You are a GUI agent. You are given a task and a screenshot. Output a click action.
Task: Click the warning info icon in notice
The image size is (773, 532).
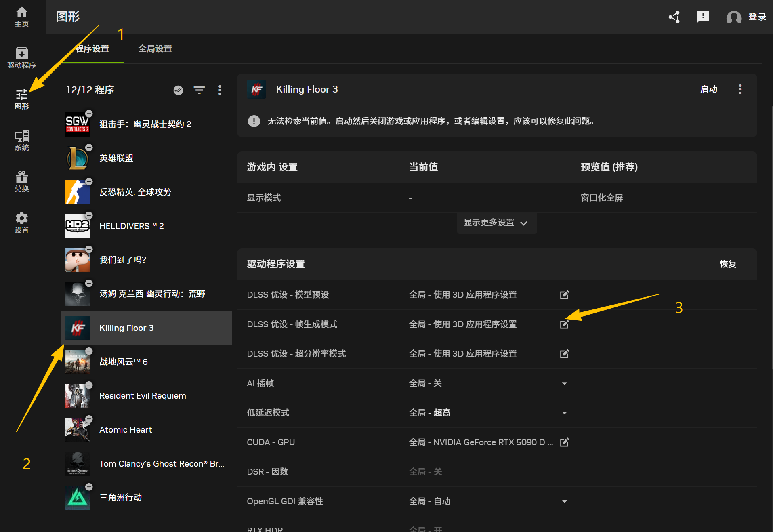254,121
